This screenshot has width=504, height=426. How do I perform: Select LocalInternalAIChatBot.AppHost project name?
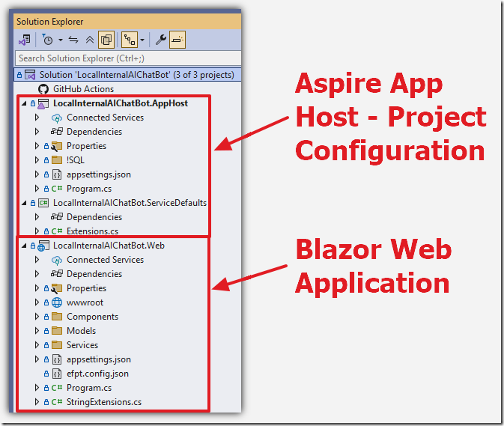(x=121, y=103)
